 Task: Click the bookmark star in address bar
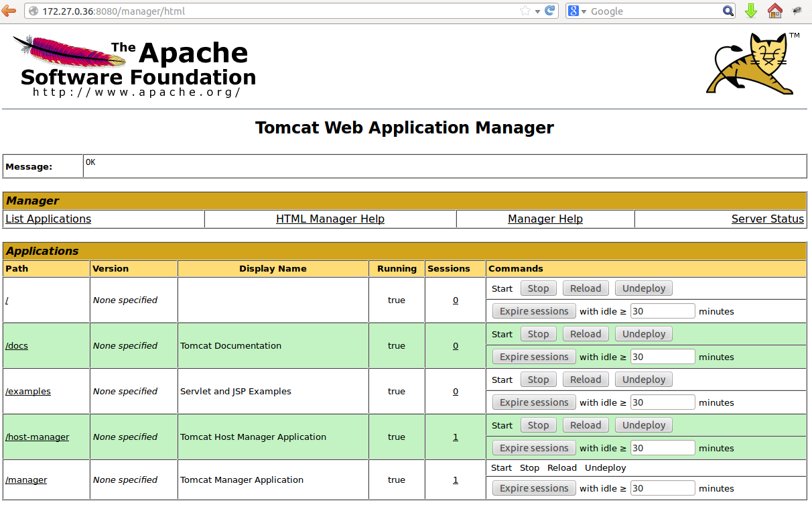525,11
